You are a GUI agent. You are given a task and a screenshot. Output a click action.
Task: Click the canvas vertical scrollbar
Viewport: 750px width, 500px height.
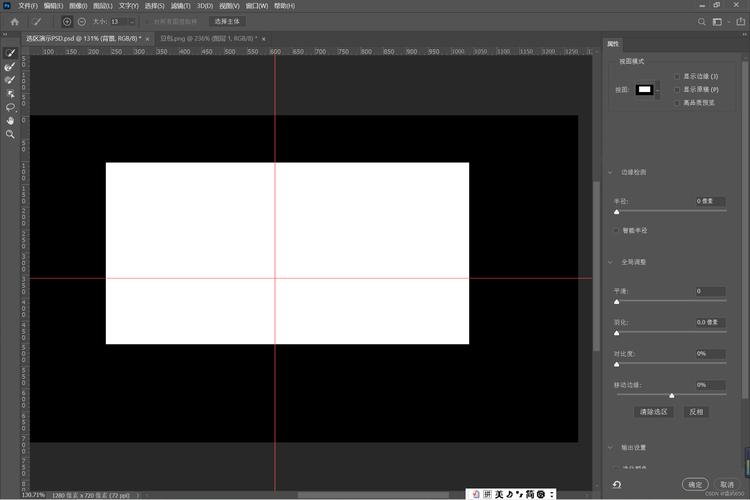pyautogui.click(x=596, y=266)
